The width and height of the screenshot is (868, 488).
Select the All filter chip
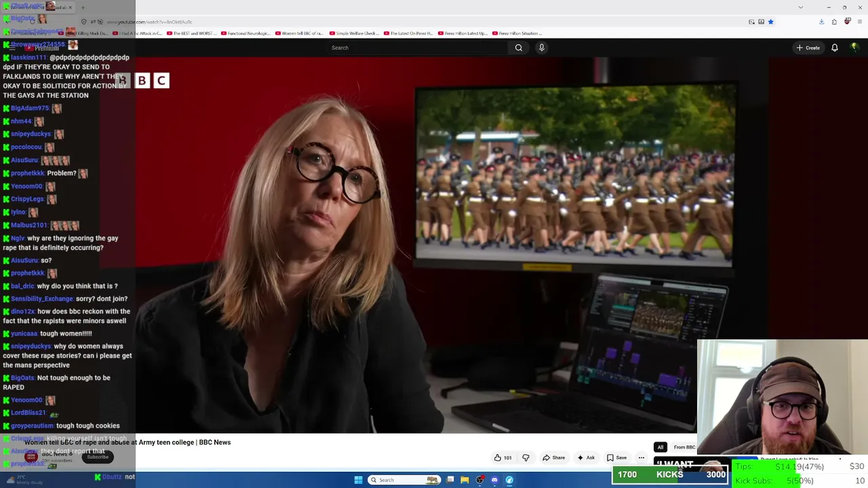pyautogui.click(x=660, y=447)
